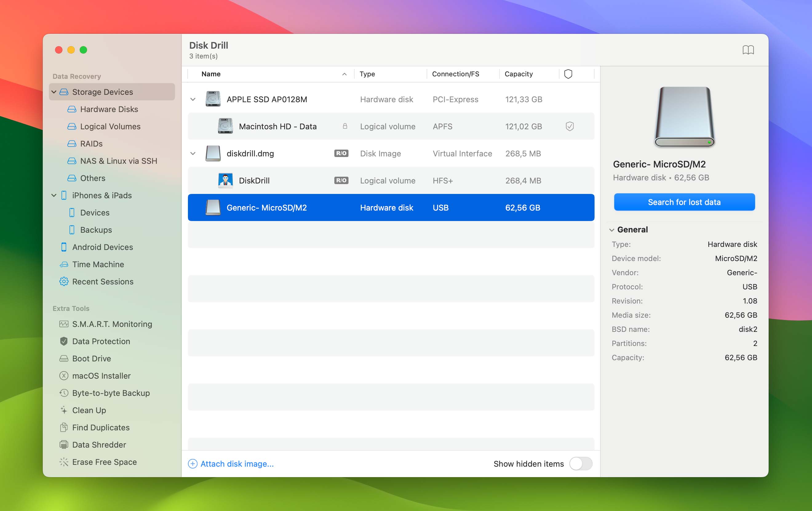
Task: Click the PCI-Express connection cell
Action: click(456, 99)
